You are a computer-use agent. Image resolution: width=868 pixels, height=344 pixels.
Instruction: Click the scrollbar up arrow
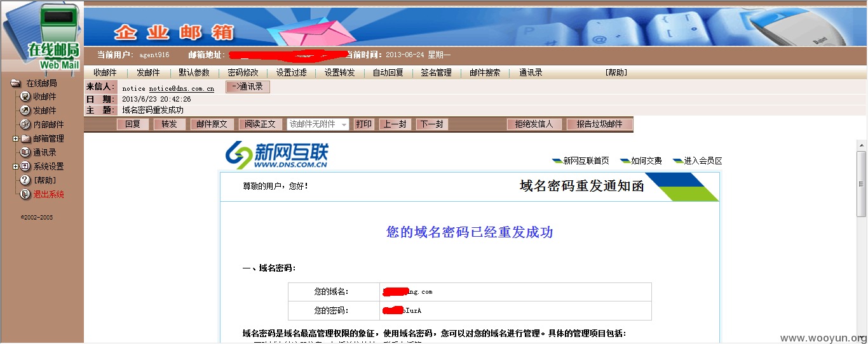point(862,145)
